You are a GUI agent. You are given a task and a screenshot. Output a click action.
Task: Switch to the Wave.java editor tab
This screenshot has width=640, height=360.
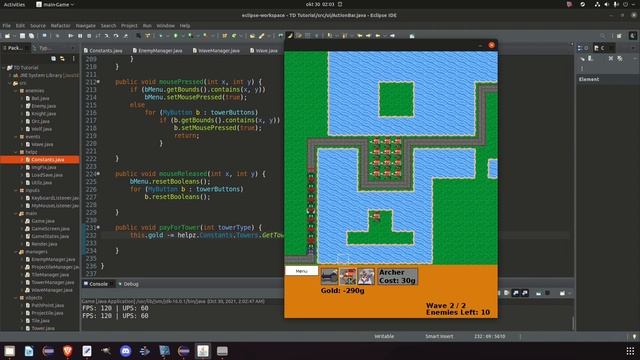(x=264, y=51)
